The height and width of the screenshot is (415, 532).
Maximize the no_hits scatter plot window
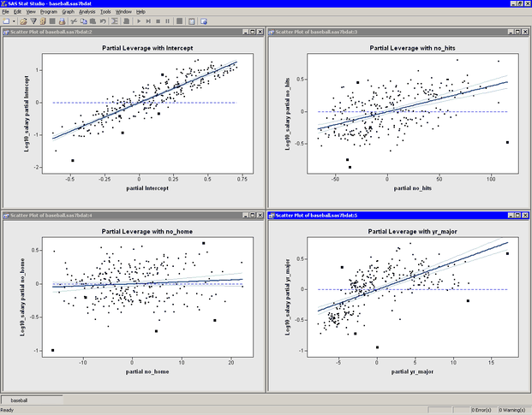(517, 32)
